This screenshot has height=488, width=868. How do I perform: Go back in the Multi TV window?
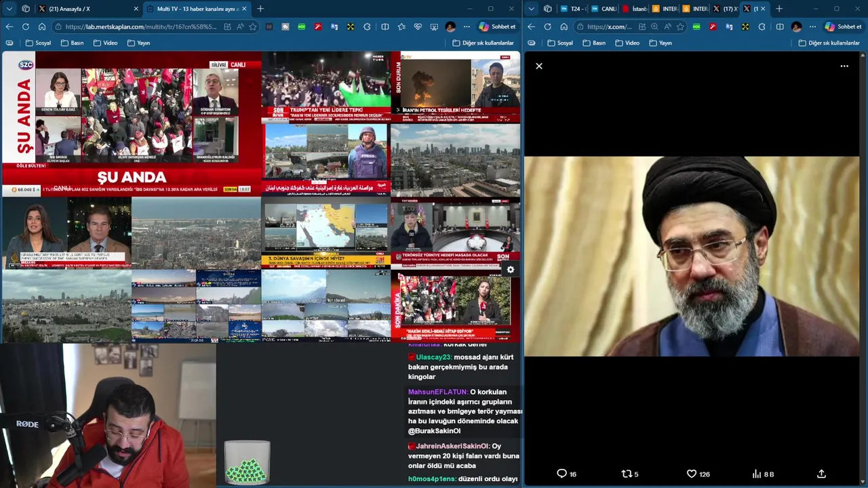click(x=9, y=26)
